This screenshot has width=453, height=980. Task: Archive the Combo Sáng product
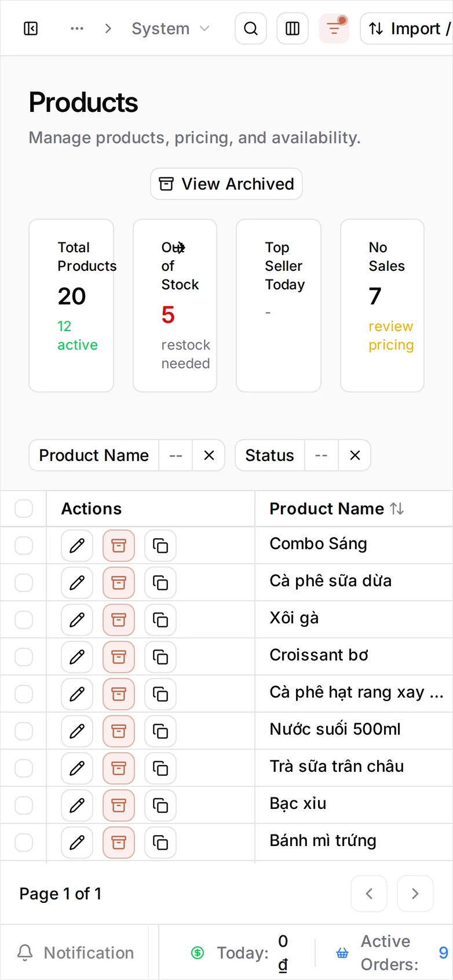(119, 546)
